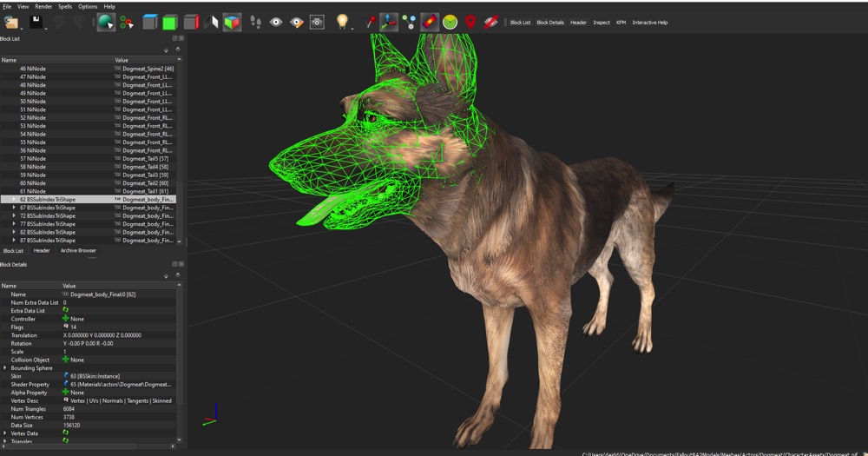The height and width of the screenshot is (456, 868).
Task: Click the Redo arrow icon
Action: click(x=79, y=23)
